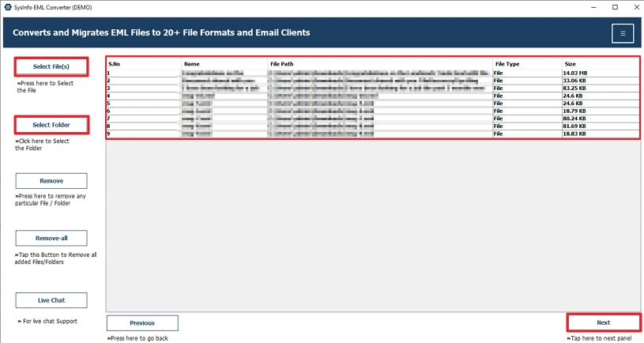This screenshot has width=644, height=343.
Task: Sort by the Size column header
Action: 601,64
